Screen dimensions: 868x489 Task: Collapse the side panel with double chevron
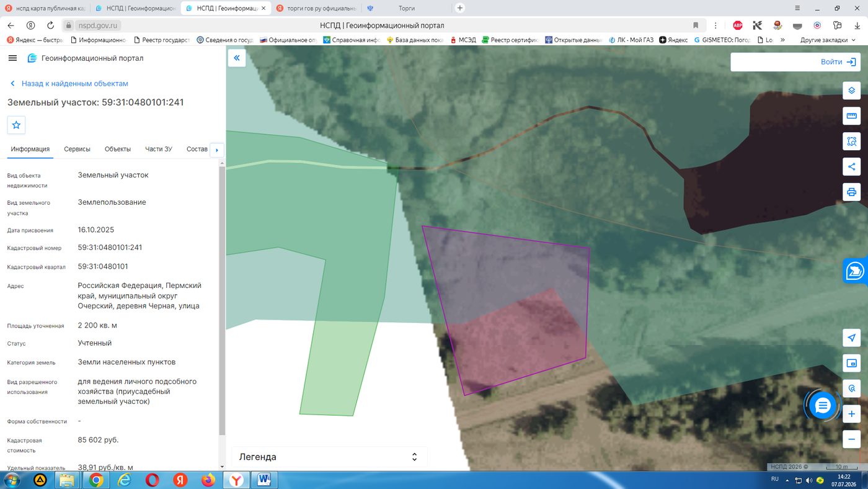pyautogui.click(x=237, y=58)
